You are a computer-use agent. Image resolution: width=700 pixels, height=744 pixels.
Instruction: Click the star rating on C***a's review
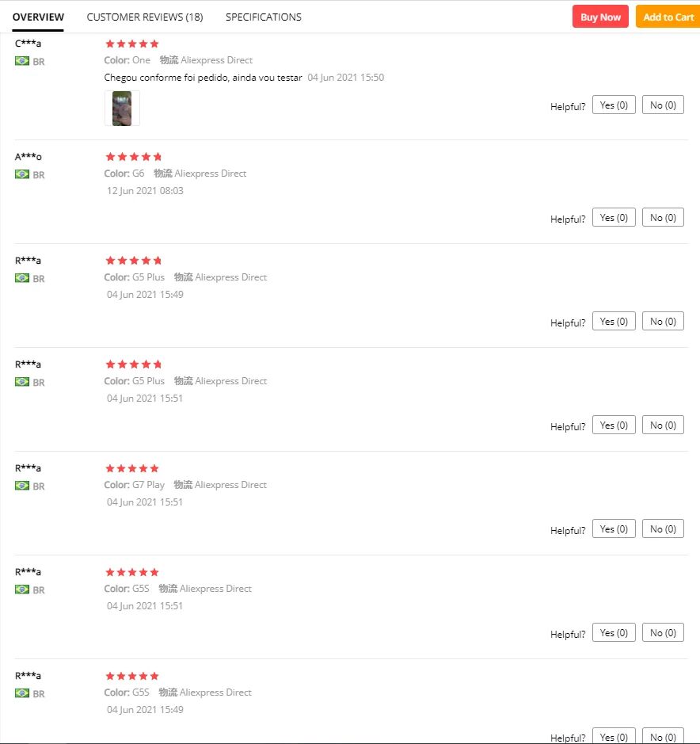coord(132,44)
